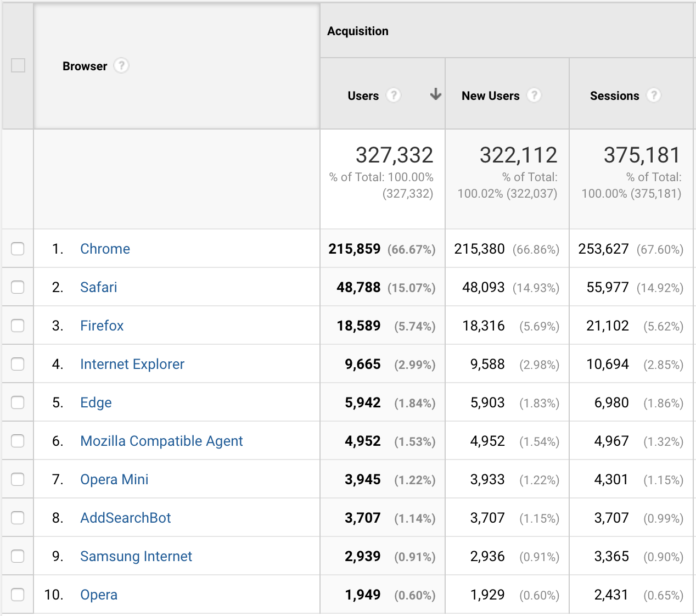Click Edge users value 5,942
The image size is (696, 616).
coord(362,402)
